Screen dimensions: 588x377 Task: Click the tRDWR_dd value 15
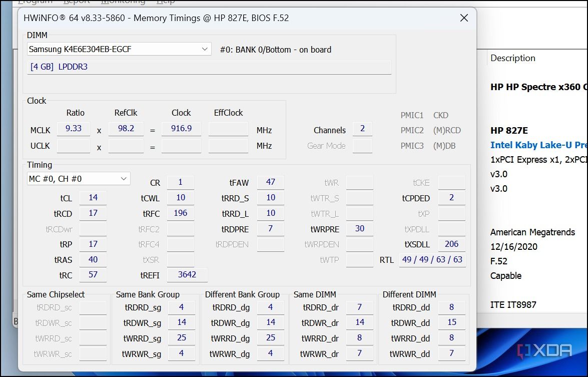pyautogui.click(x=451, y=322)
